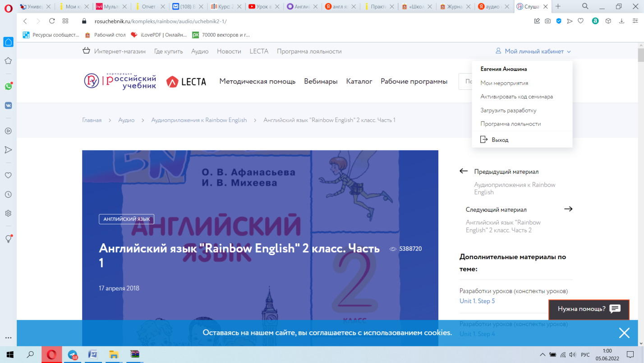
Task: Open a new browser tab
Action: [558, 6]
